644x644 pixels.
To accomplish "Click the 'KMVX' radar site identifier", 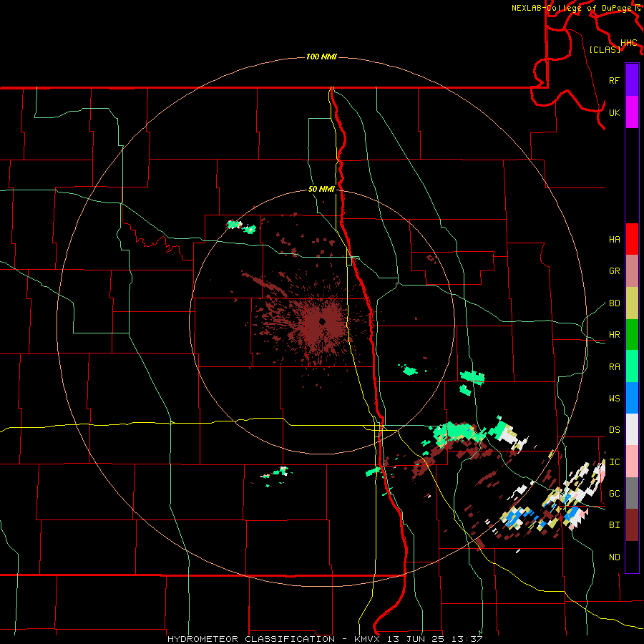I will [368, 639].
